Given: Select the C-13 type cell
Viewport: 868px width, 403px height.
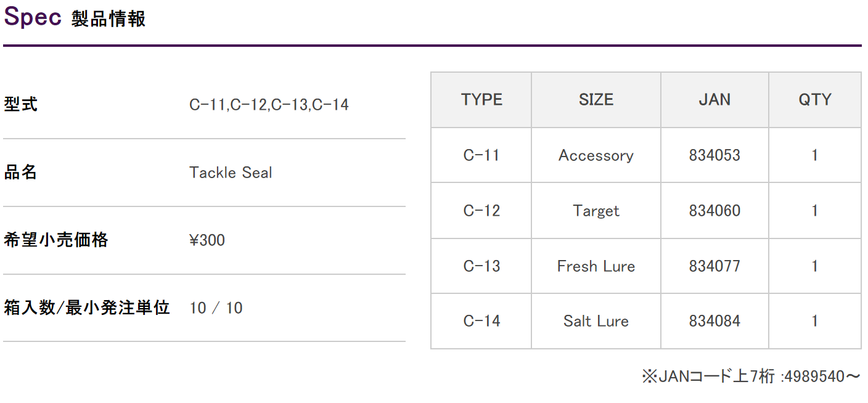Looking at the screenshot, I should coord(481,266).
